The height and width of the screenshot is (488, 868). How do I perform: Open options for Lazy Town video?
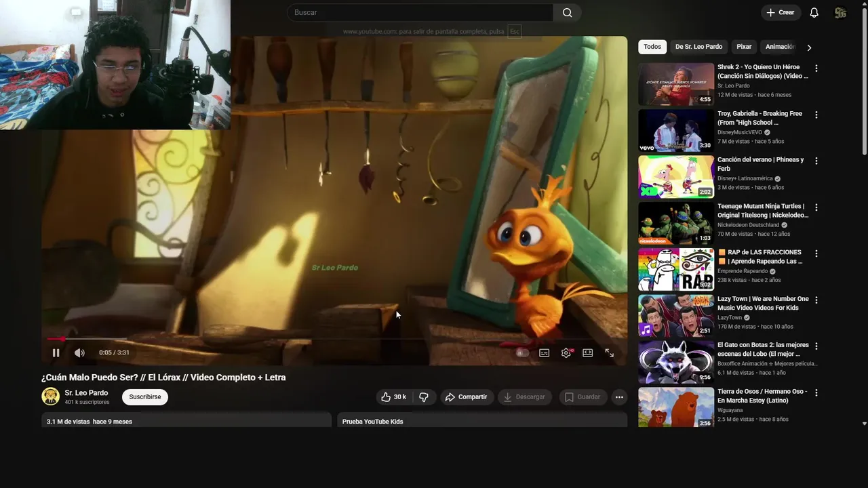[x=816, y=300]
